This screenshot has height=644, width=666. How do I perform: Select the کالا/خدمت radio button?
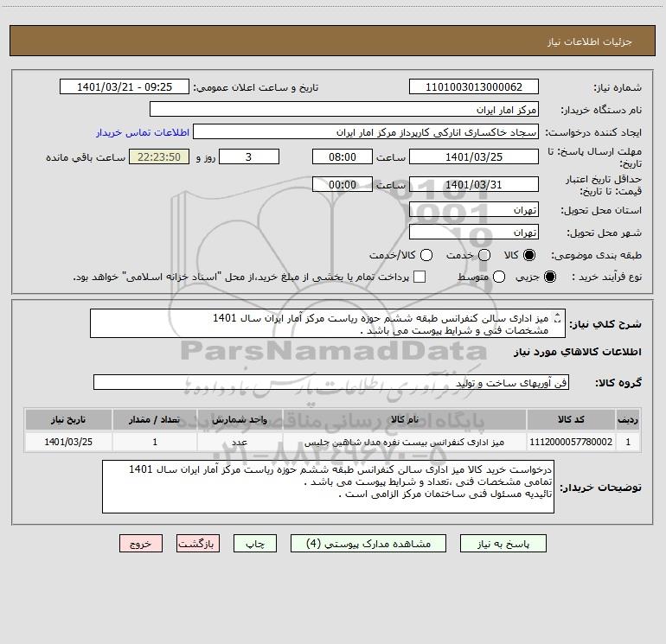click(x=426, y=255)
